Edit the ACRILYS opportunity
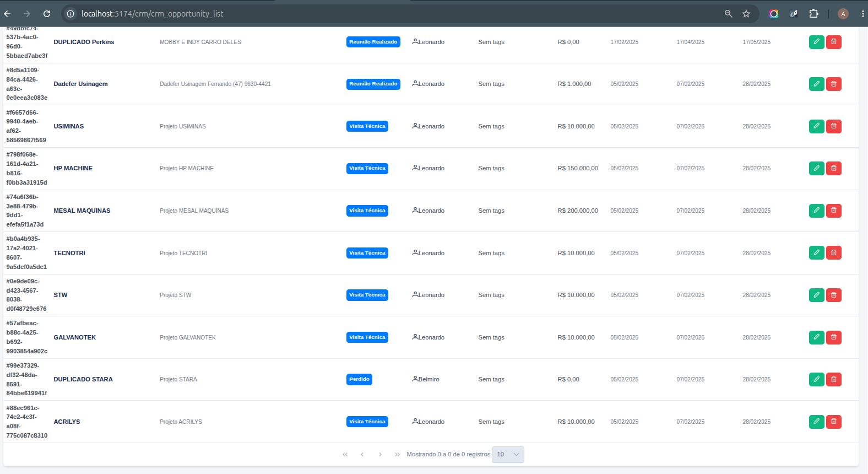 pyautogui.click(x=816, y=422)
